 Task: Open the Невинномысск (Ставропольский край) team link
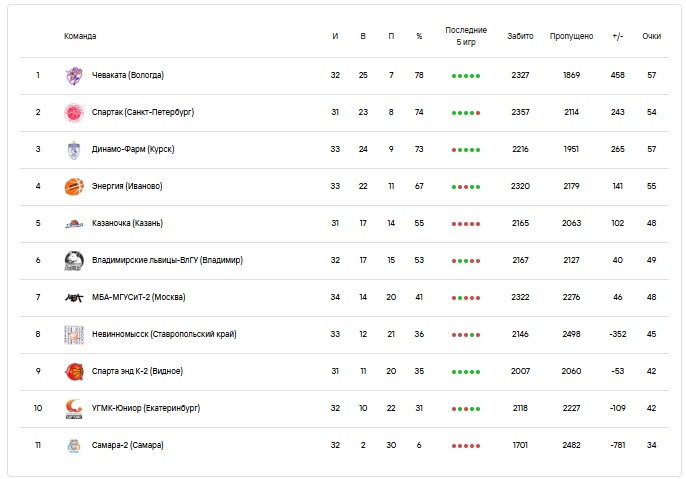[164, 334]
